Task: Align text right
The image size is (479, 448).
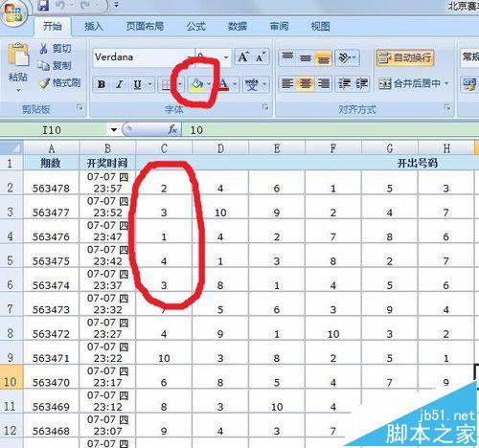Action: pos(324,83)
